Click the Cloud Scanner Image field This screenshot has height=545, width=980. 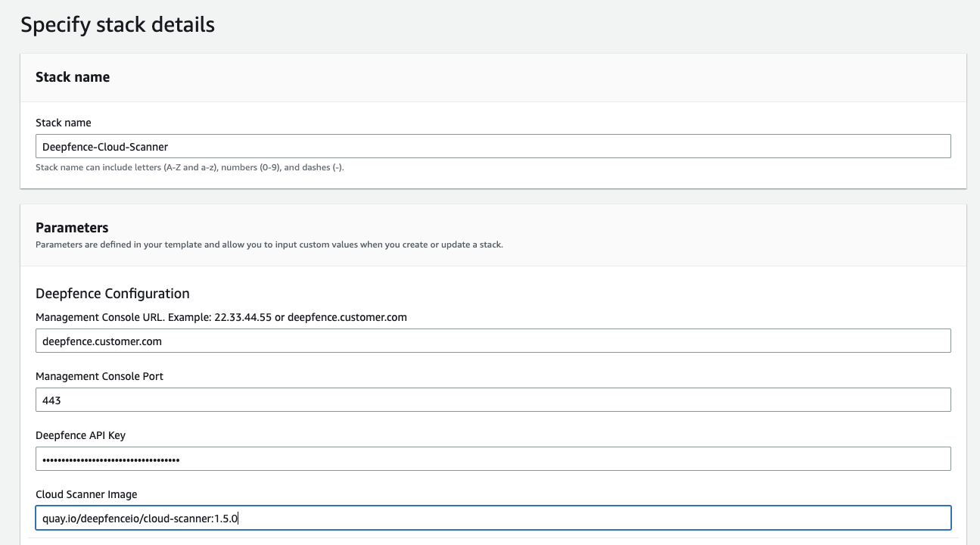[x=493, y=518]
